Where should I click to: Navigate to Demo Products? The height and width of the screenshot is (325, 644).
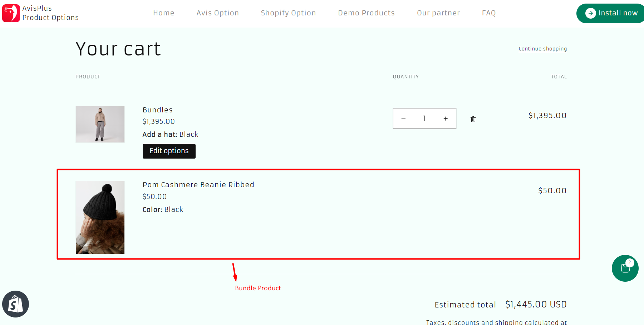click(x=366, y=13)
